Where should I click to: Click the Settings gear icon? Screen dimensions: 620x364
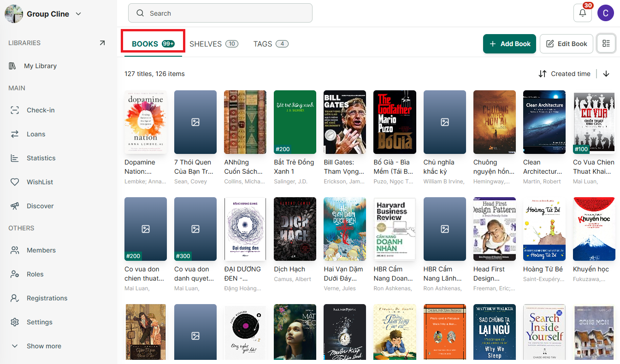pos(15,322)
